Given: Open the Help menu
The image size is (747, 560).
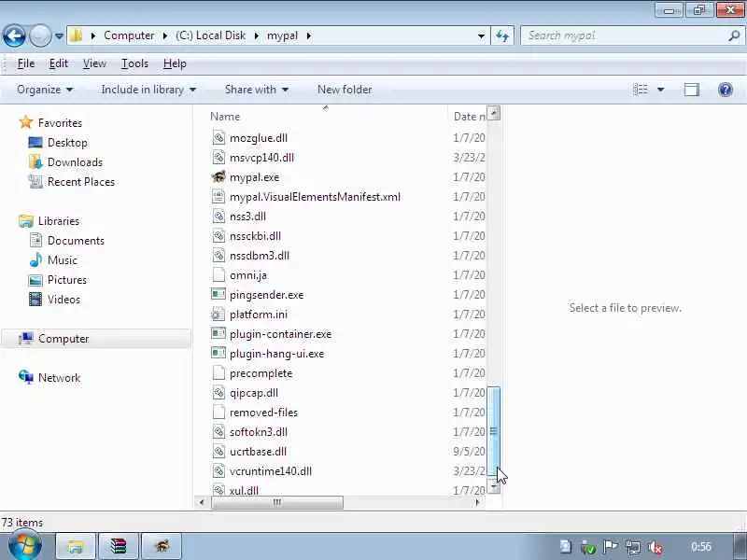Looking at the screenshot, I should (175, 63).
